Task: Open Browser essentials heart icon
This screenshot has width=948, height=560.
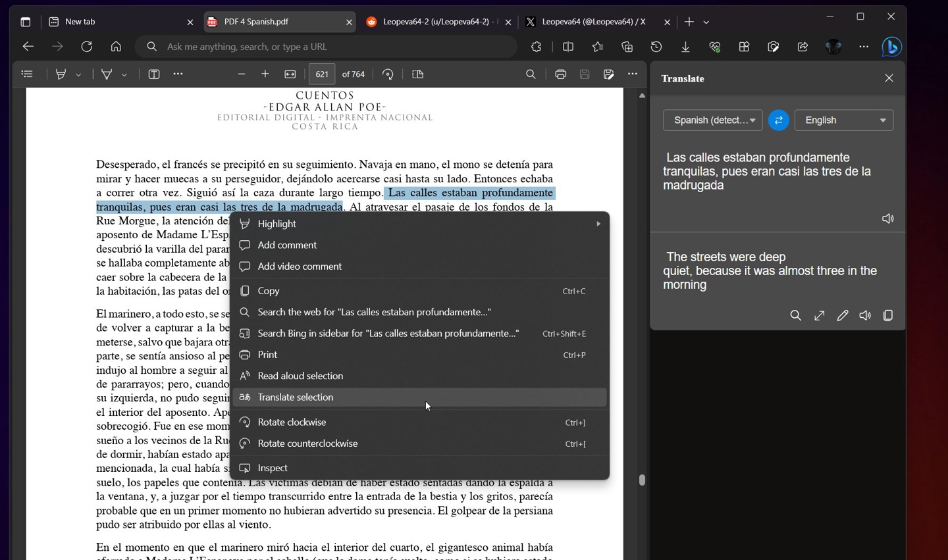Action: (715, 47)
